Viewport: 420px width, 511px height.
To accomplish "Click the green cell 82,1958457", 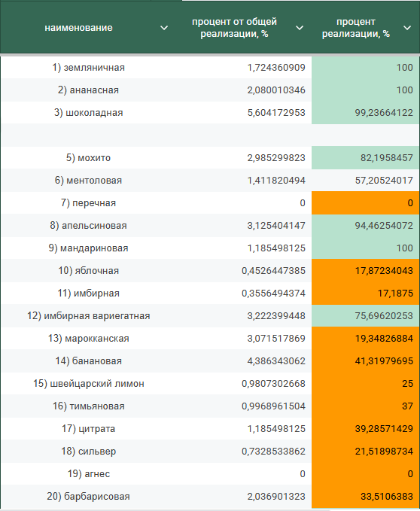I will tap(365, 158).
